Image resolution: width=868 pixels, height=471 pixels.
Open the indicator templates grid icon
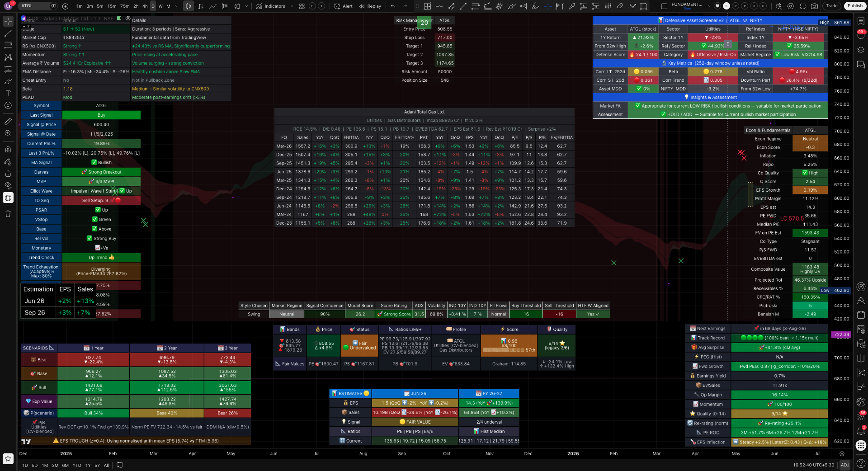pyautogui.click(x=302, y=6)
